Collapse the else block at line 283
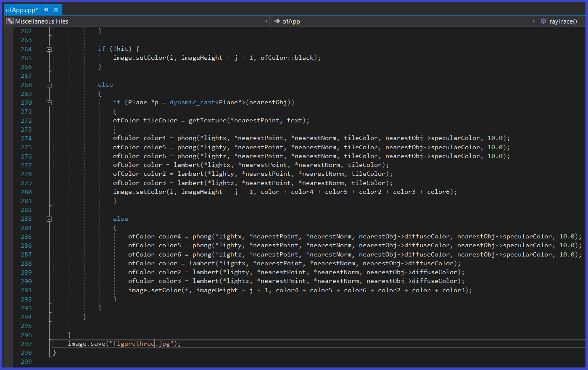Screen dimensions: 588x370 49,219
